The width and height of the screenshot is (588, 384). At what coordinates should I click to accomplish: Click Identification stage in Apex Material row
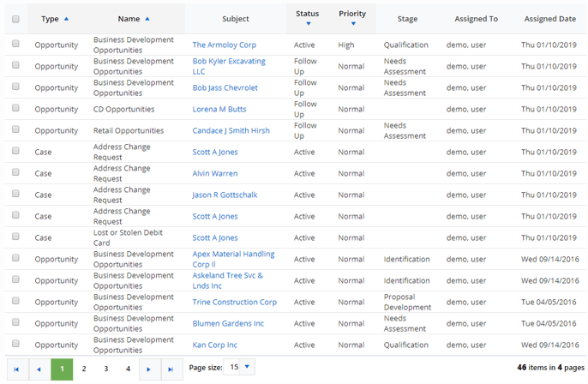click(406, 259)
